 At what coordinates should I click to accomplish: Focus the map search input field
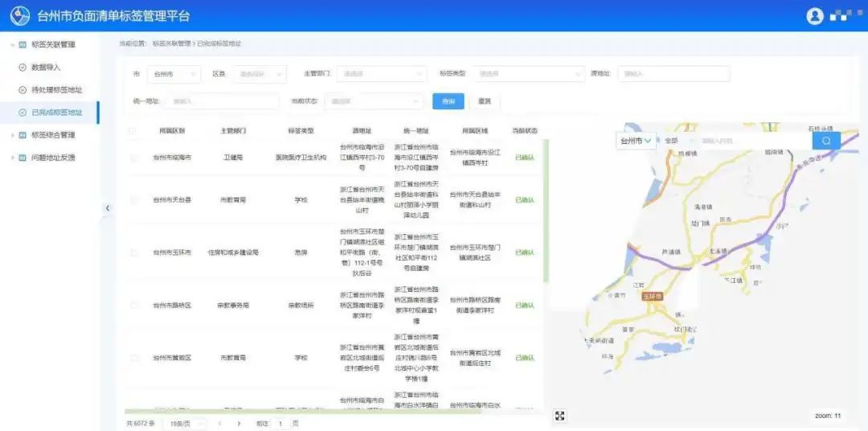click(754, 141)
